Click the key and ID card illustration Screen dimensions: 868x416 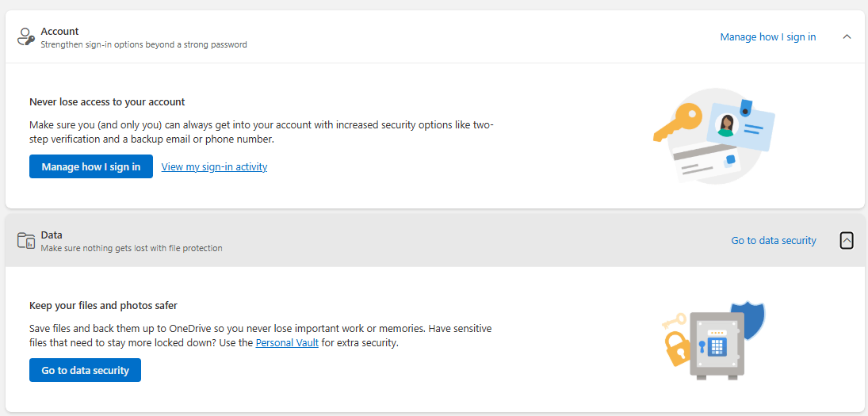(714, 135)
